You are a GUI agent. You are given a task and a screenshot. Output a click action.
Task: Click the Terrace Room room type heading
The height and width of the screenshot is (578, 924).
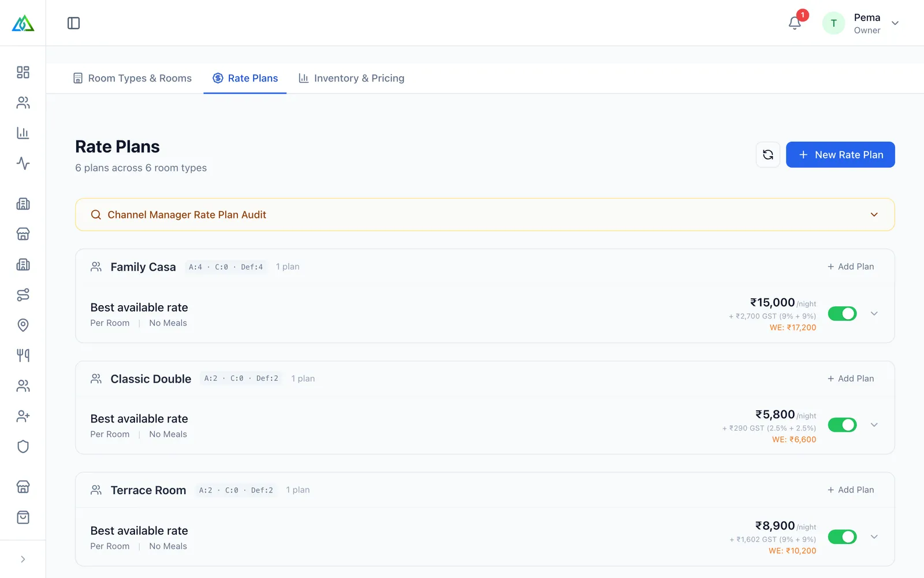(x=148, y=490)
